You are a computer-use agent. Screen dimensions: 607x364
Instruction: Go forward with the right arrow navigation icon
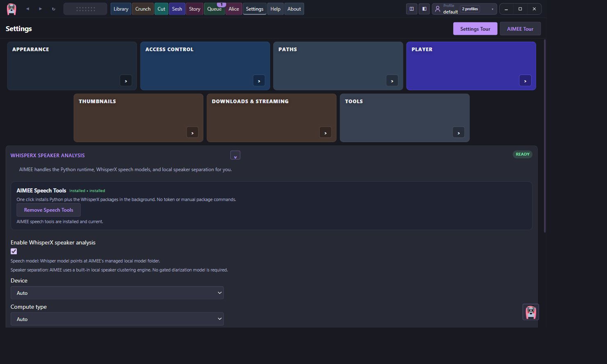tap(40, 9)
